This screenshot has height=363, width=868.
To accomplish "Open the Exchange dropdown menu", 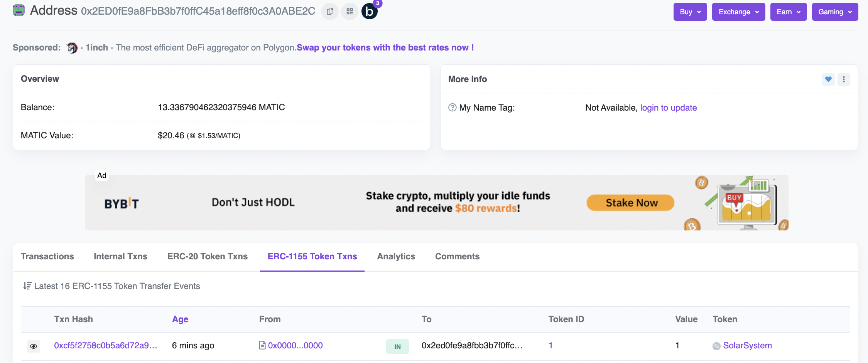I will [x=738, y=12].
